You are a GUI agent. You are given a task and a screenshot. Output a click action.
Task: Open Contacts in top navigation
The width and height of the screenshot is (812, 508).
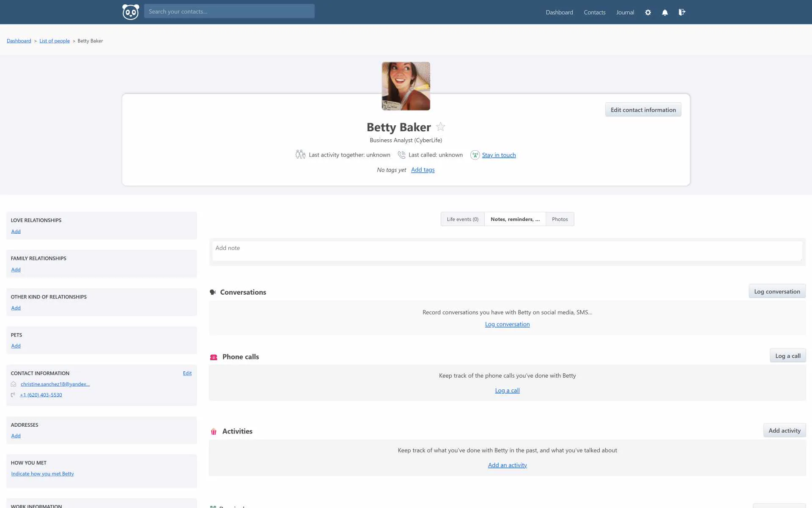(595, 12)
